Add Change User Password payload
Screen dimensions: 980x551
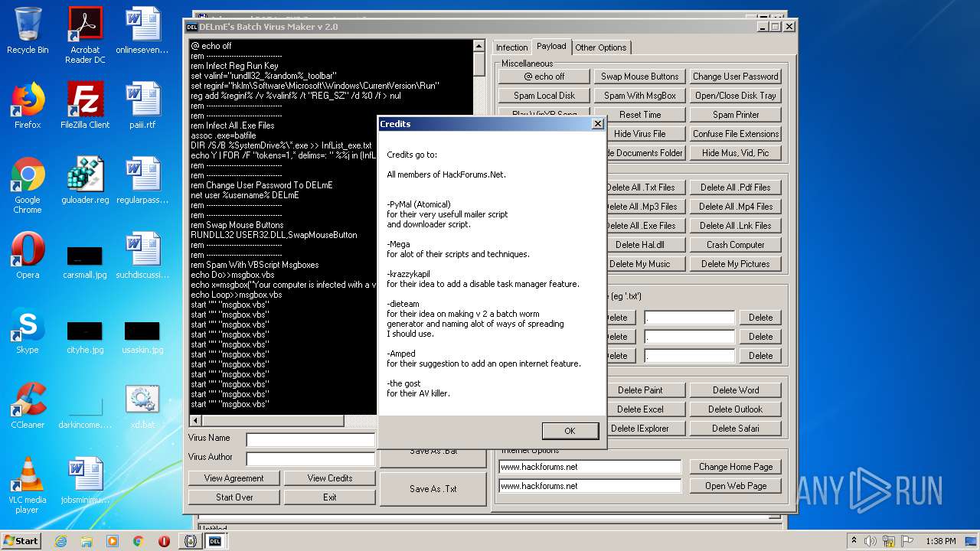click(x=736, y=77)
